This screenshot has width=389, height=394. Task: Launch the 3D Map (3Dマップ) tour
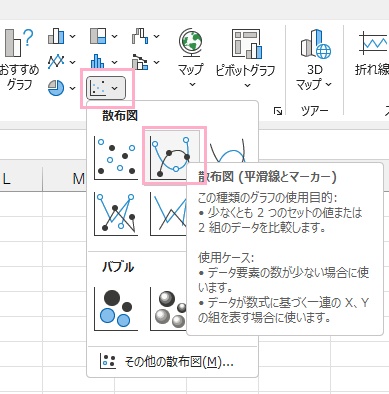point(315,61)
